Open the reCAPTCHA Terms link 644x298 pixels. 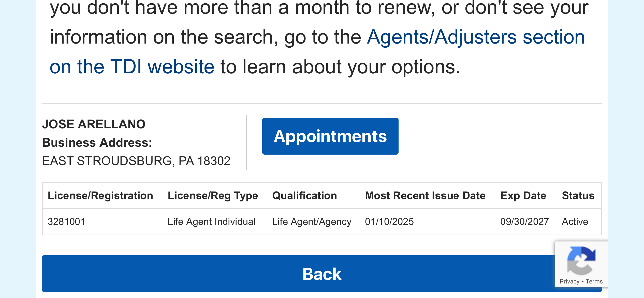click(x=594, y=281)
